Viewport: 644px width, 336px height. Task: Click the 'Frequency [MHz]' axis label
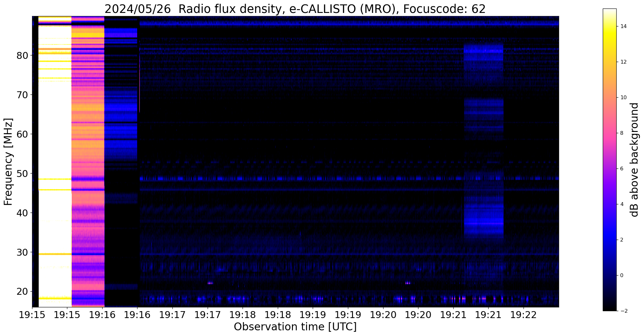(x=8, y=162)
